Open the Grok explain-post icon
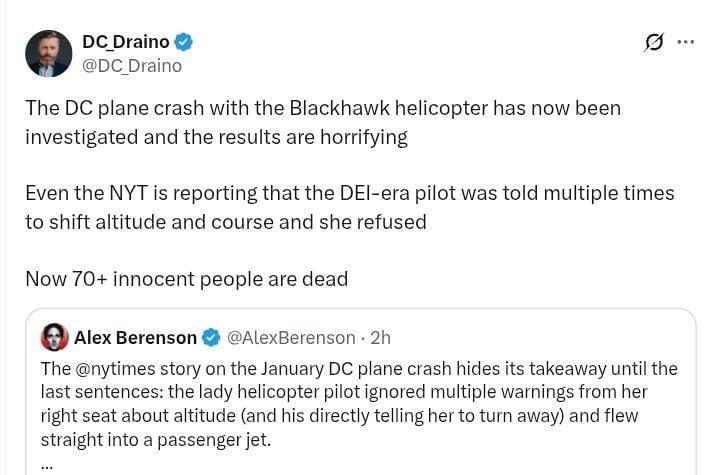The width and height of the screenshot is (709, 475). tap(654, 43)
